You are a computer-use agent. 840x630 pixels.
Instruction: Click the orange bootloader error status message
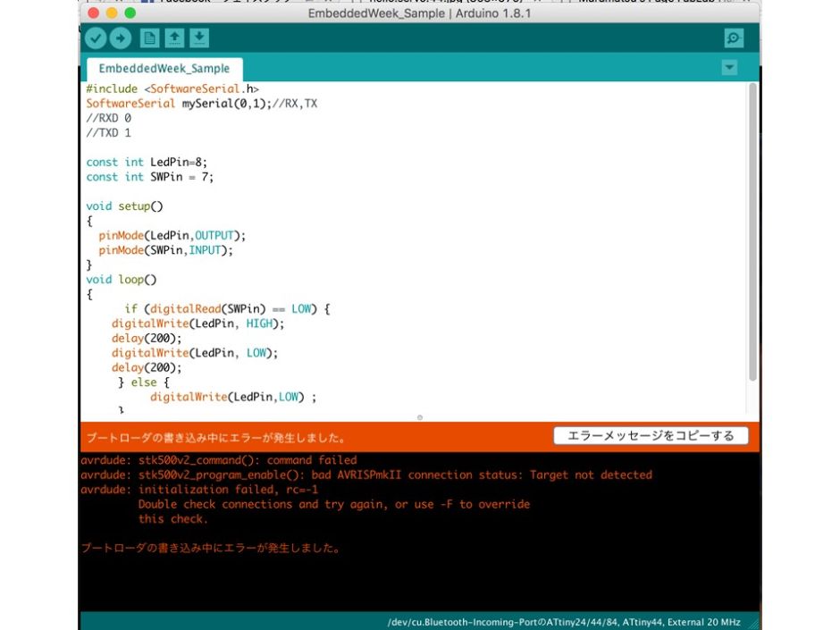pyautogui.click(x=216, y=438)
